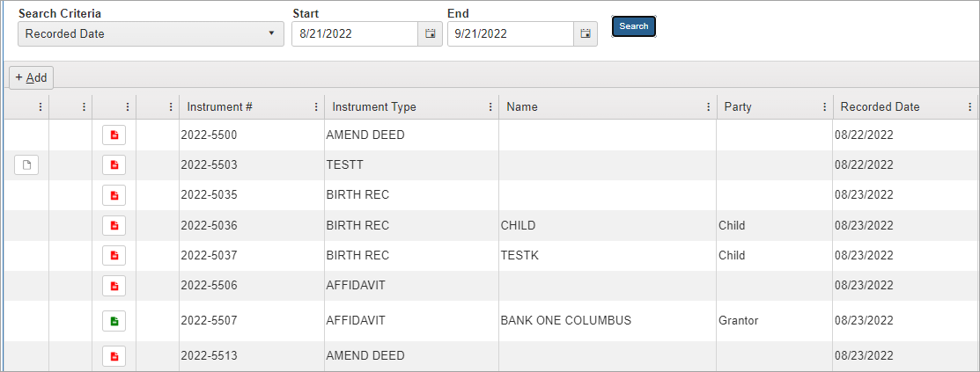
Task: Open the red document icon for 2022-5513
Action: [x=114, y=356]
